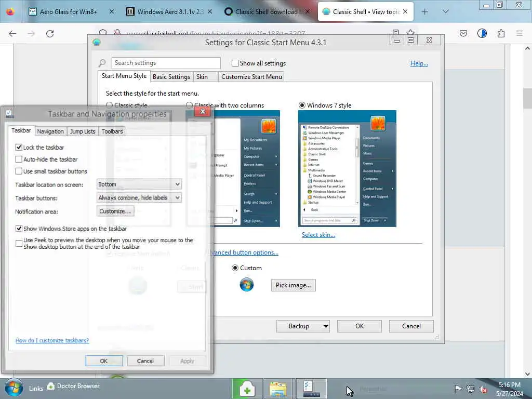Screen dimensions: 532x399
Task: Reload the page in Firefox
Action: click(50, 34)
